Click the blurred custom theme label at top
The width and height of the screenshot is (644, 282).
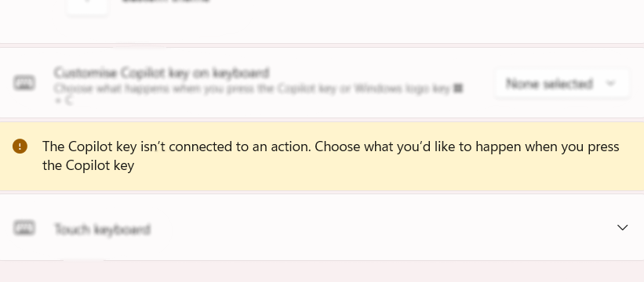click(166, 1)
